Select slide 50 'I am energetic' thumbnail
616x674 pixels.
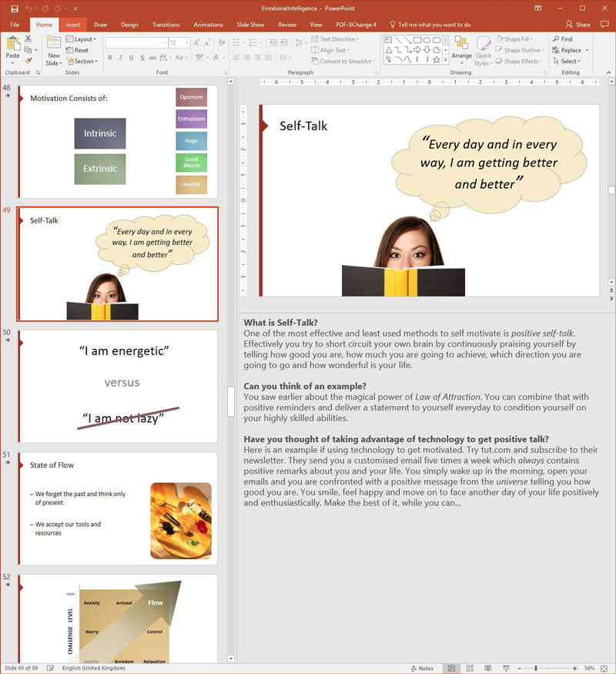pos(118,386)
